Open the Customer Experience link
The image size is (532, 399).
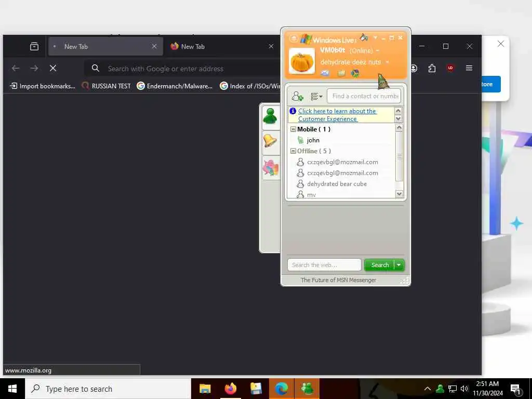337,115
